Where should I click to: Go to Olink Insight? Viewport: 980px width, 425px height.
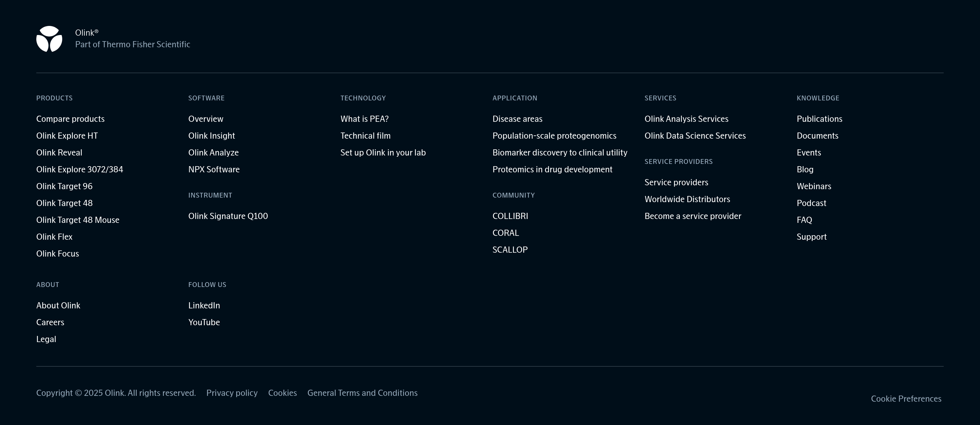point(212,136)
